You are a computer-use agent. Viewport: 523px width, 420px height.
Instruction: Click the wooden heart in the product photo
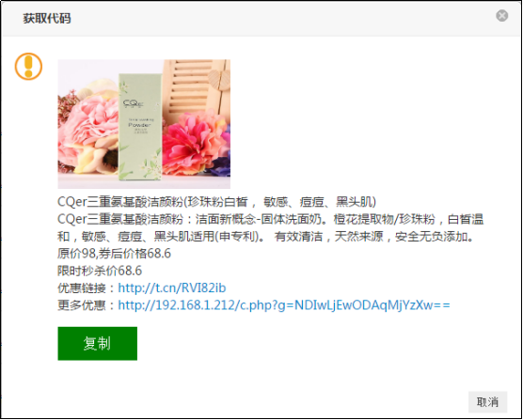tap(217, 79)
